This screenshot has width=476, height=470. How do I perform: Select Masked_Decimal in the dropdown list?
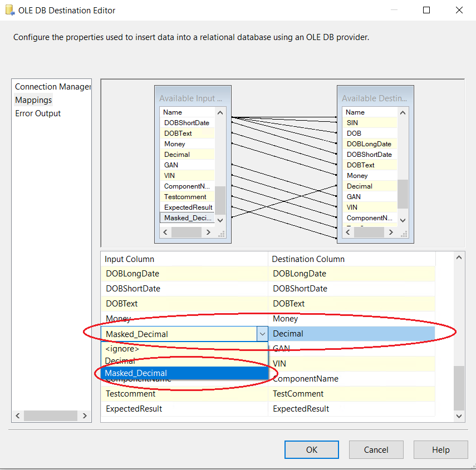136,373
